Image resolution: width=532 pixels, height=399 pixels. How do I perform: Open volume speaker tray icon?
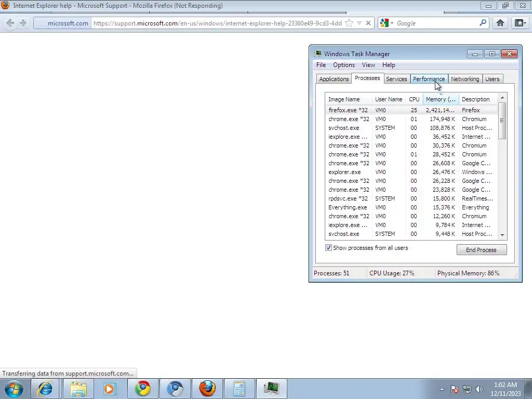pos(479,389)
